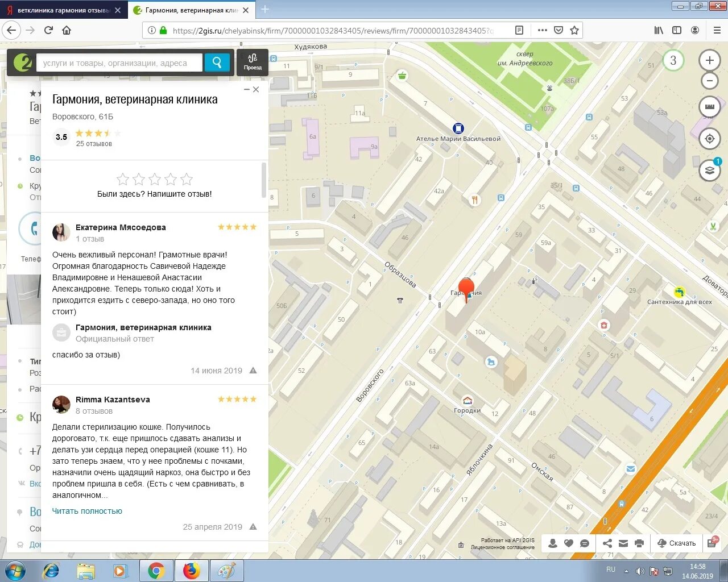Open the user profile icon
This screenshot has width=728, height=582.
click(x=553, y=543)
